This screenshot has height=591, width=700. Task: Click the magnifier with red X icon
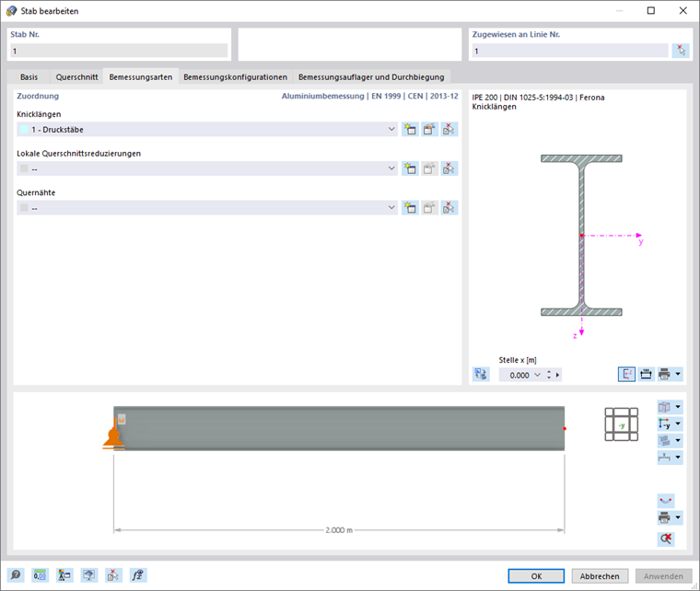tap(666, 539)
